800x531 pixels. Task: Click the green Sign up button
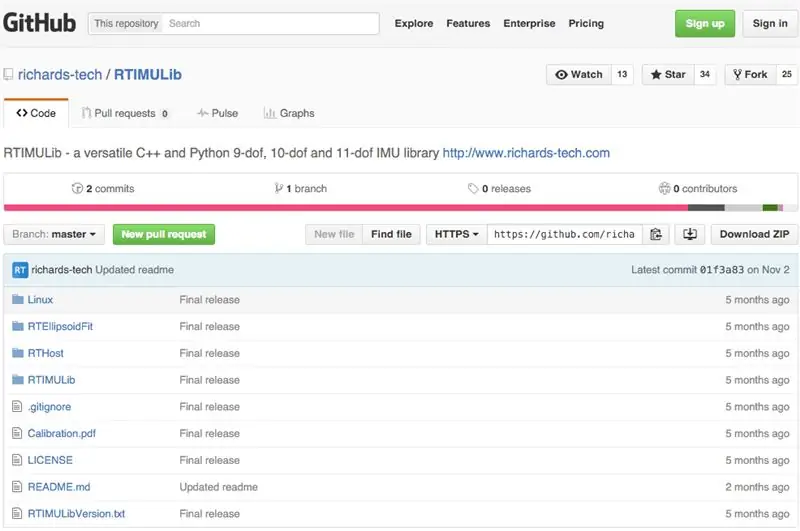tap(705, 23)
